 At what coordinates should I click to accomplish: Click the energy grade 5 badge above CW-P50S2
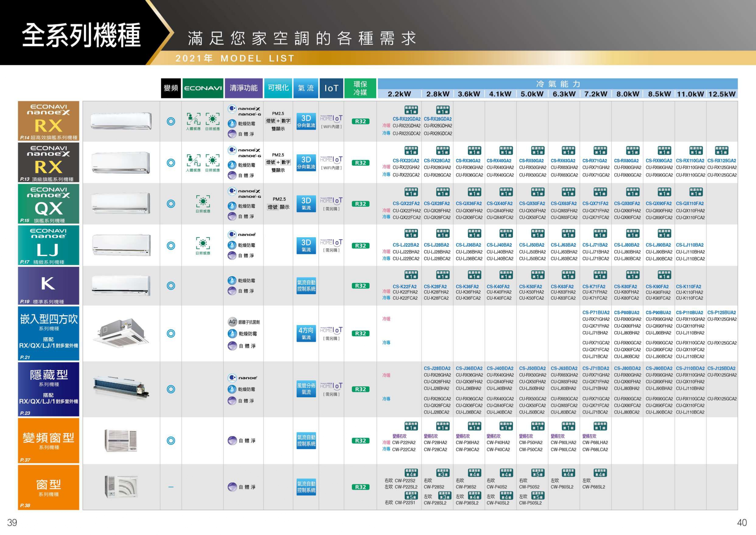(537, 473)
